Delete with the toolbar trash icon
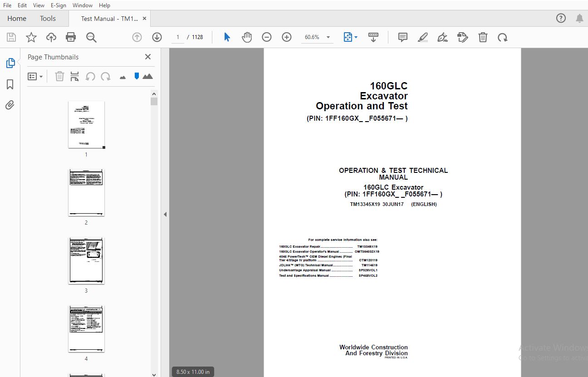 coord(483,37)
